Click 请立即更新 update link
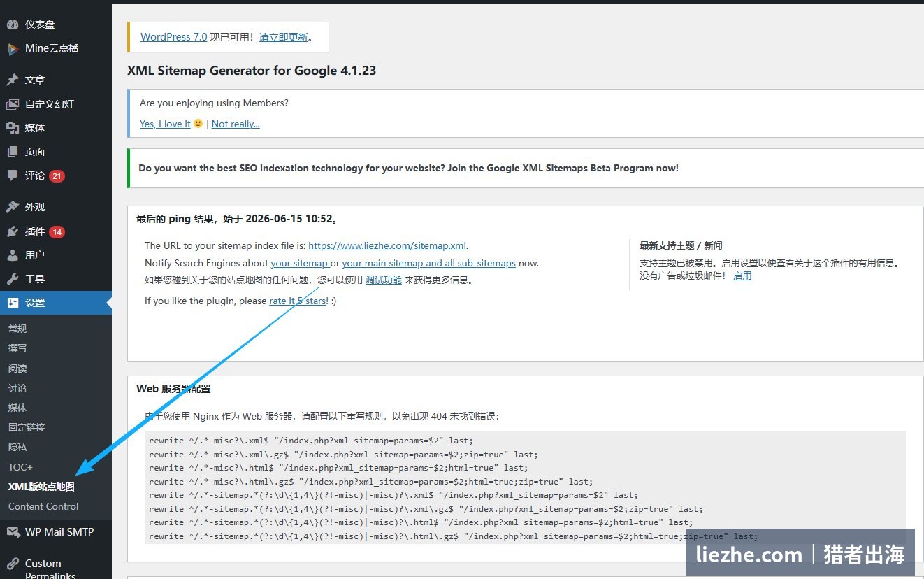 pos(283,37)
